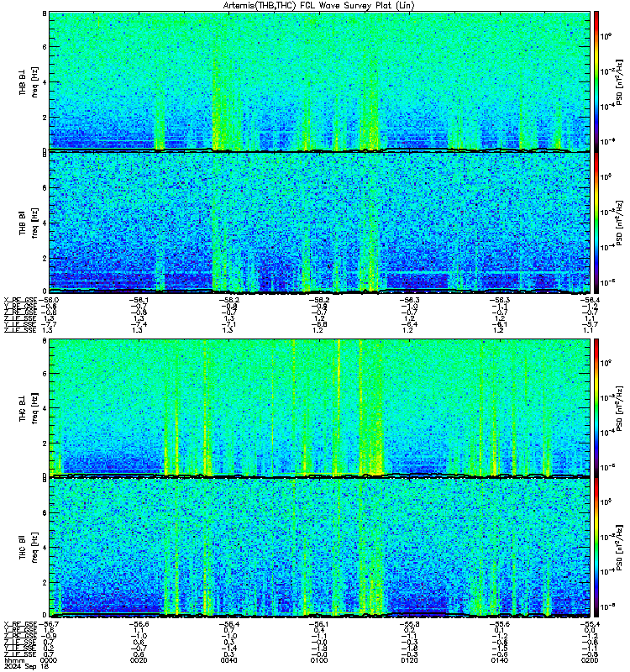Click the "THC B∥ freq [Hz]" axis label
This screenshot has width=630, height=672.
coord(29,548)
